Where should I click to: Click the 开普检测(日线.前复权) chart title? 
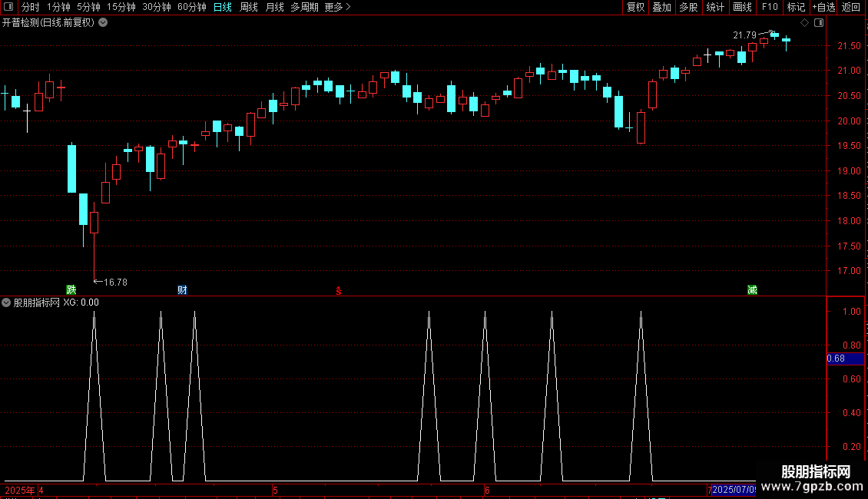pos(48,23)
